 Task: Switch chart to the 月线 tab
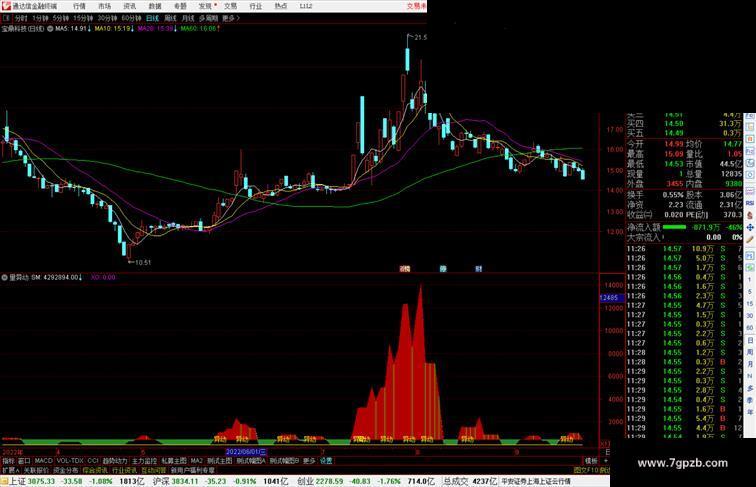pos(188,18)
